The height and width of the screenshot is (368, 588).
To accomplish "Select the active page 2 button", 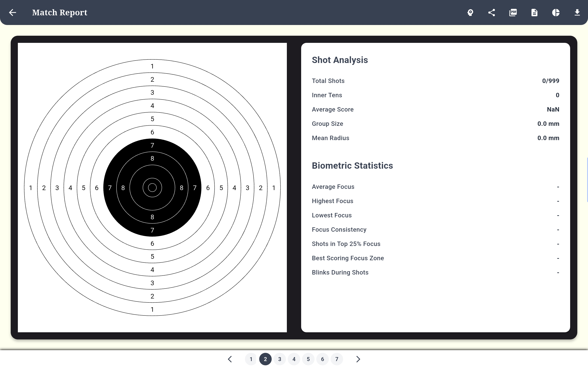I will (x=265, y=359).
